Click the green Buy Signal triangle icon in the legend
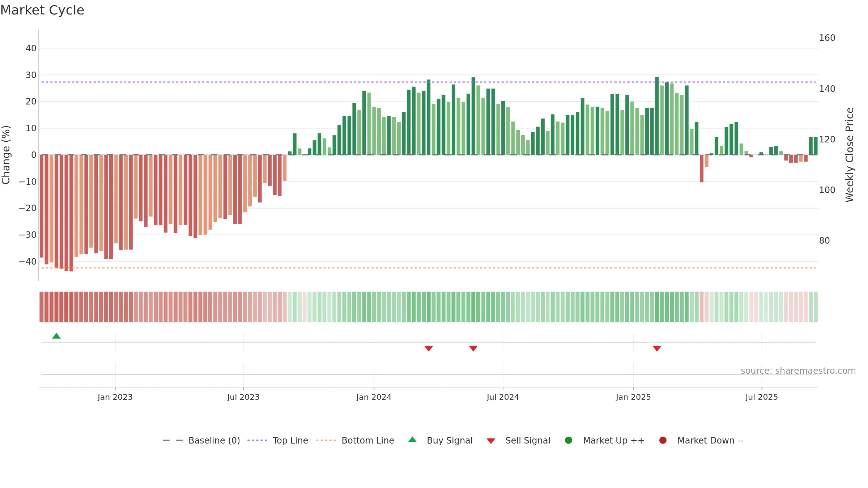 click(412, 440)
